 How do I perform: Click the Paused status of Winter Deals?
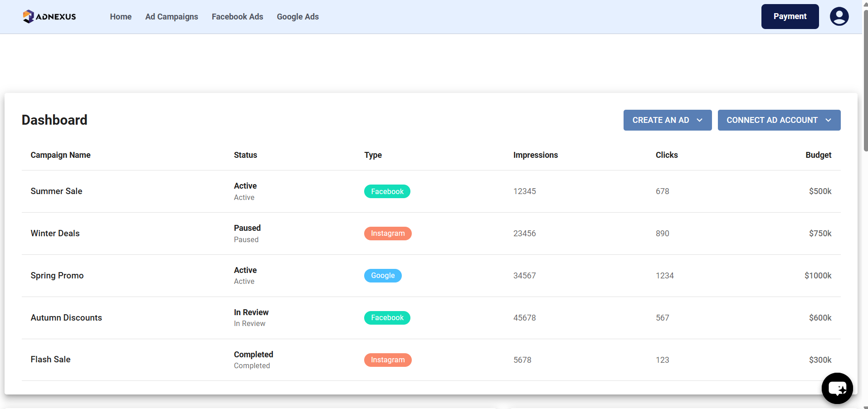click(247, 228)
